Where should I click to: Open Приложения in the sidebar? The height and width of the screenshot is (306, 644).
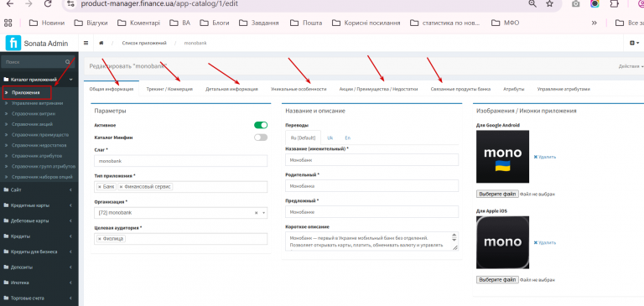(x=26, y=93)
